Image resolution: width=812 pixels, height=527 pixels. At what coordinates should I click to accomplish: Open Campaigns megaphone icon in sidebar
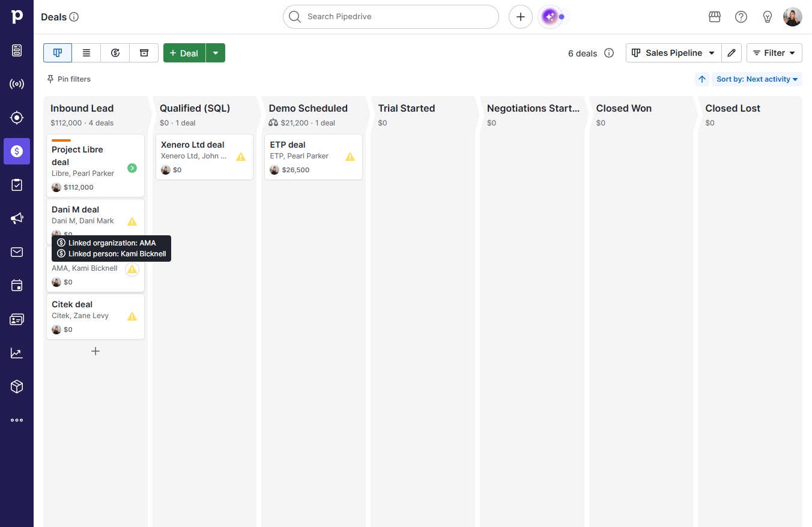(17, 218)
